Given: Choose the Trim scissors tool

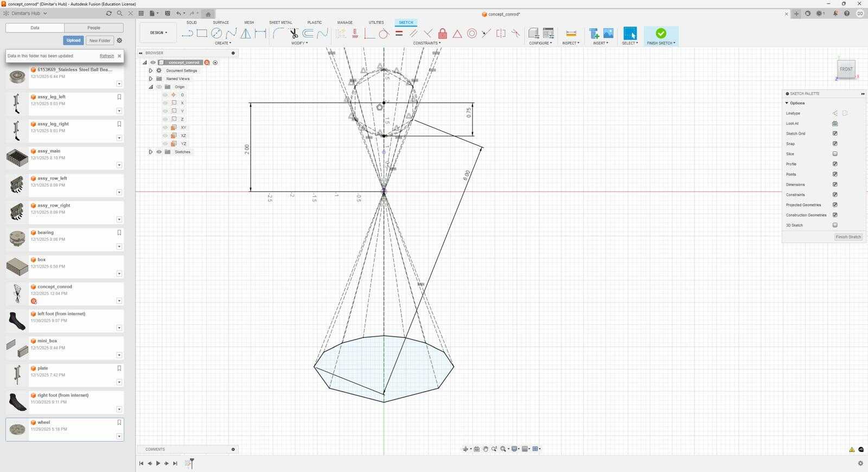Looking at the screenshot, I should pos(293,34).
